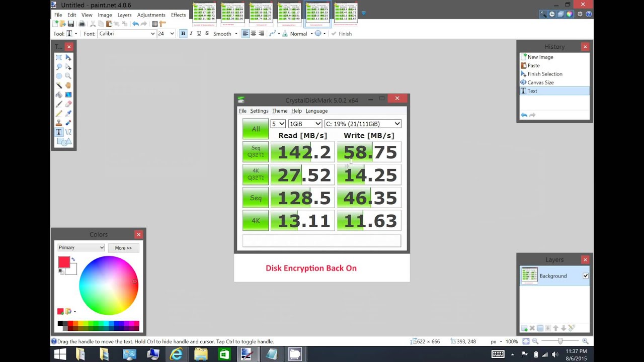Select the Canvas Size entry in History
Image resolution: width=644 pixels, height=362 pixels.
point(554,82)
